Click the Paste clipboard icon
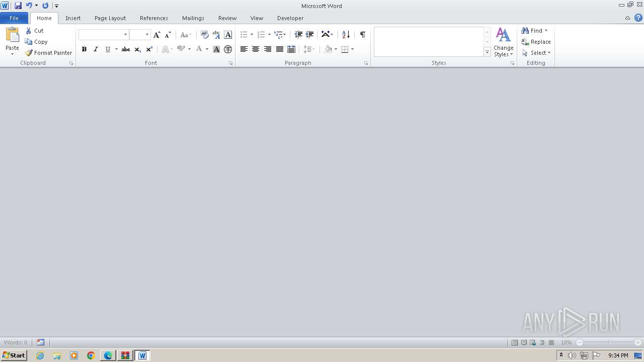 coord(12,35)
